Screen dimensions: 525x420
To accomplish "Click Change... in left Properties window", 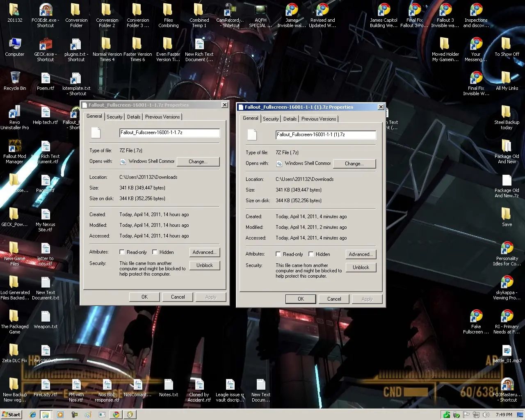I will [x=198, y=162].
